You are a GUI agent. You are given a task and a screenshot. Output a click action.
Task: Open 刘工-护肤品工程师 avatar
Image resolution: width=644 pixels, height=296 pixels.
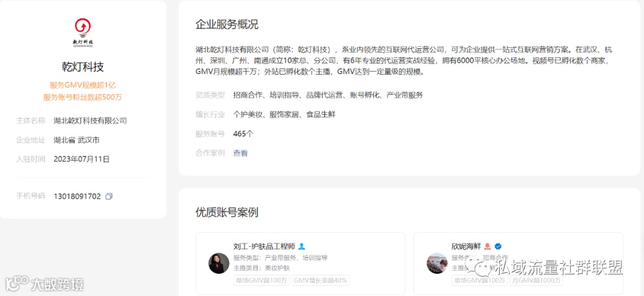[x=219, y=263]
